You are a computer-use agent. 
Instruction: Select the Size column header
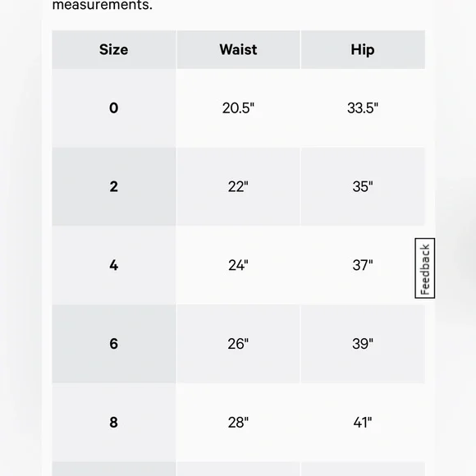114,49
